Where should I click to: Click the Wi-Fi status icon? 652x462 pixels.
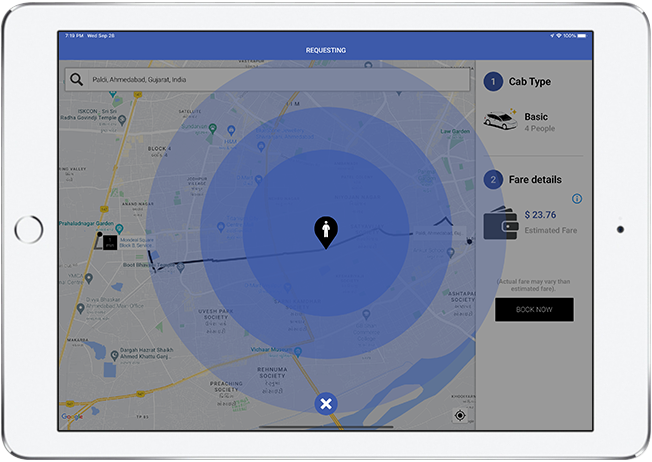(x=559, y=36)
